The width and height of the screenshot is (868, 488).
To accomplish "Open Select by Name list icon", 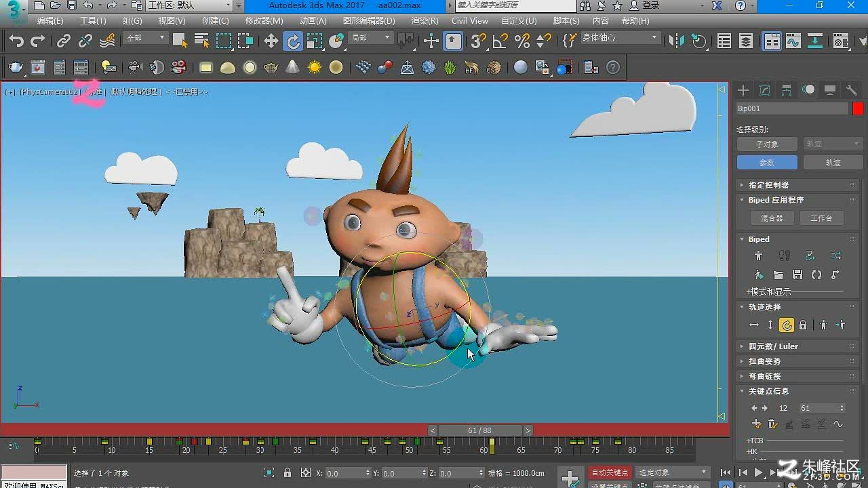I will [x=201, y=41].
